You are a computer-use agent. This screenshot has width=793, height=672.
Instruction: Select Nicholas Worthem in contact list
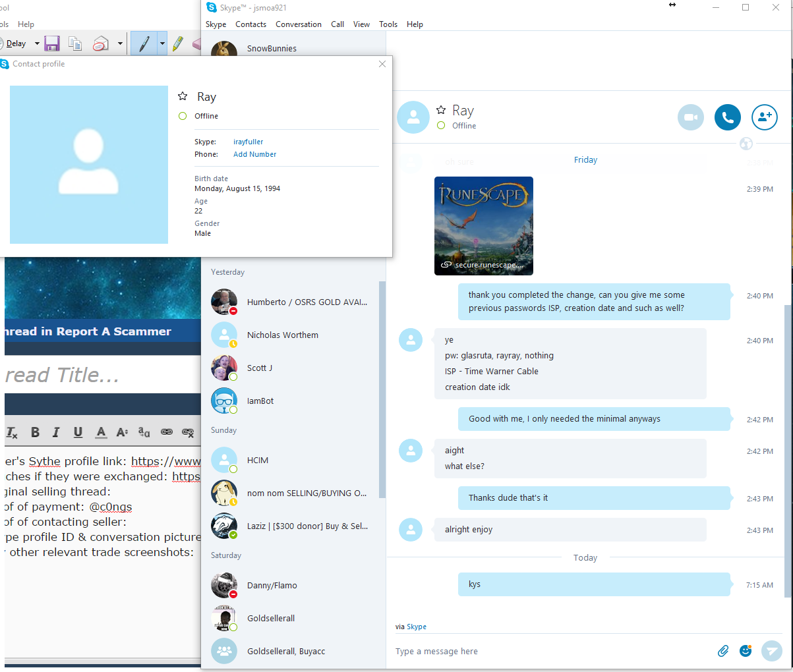point(293,335)
